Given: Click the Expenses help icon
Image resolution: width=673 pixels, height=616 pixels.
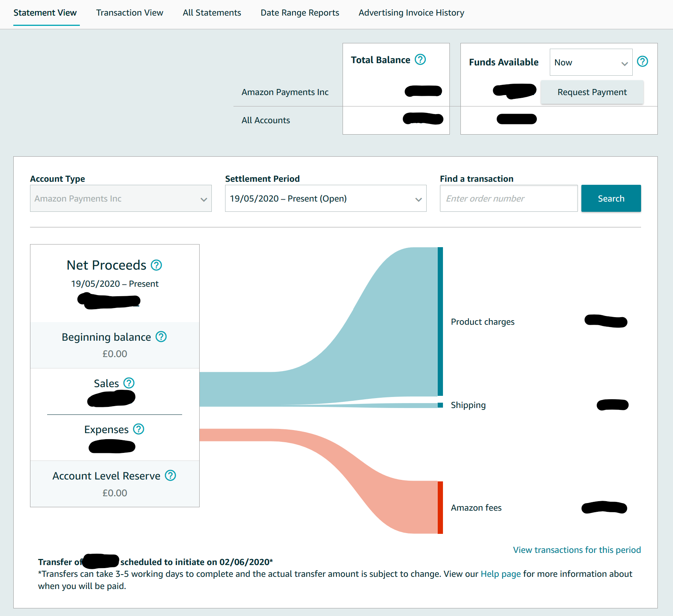Looking at the screenshot, I should click(138, 429).
